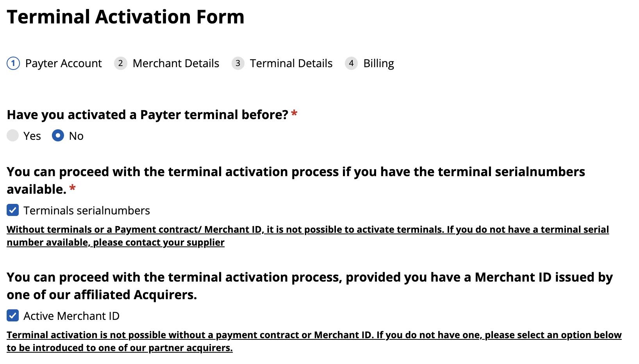This screenshot has height=364, width=639.
Task: Click the "activated a Payter terminal before" question
Action: coord(147,115)
